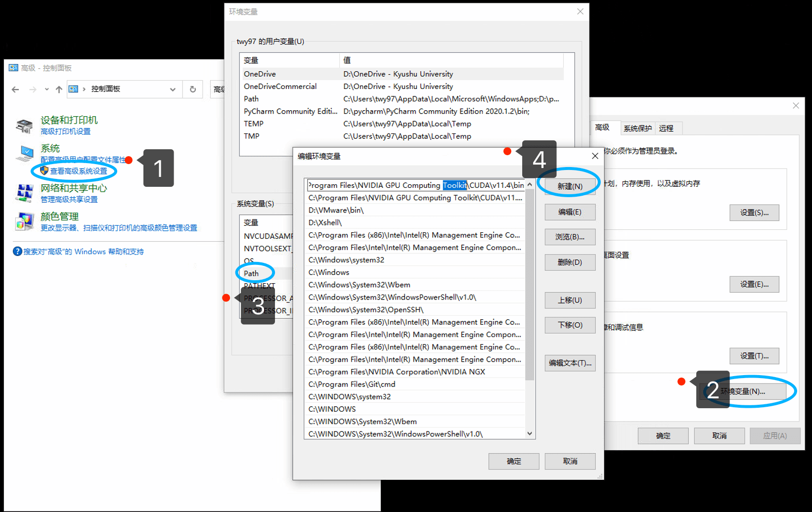Click the System computer icon
The width and height of the screenshot is (812, 512).
coord(24,153)
